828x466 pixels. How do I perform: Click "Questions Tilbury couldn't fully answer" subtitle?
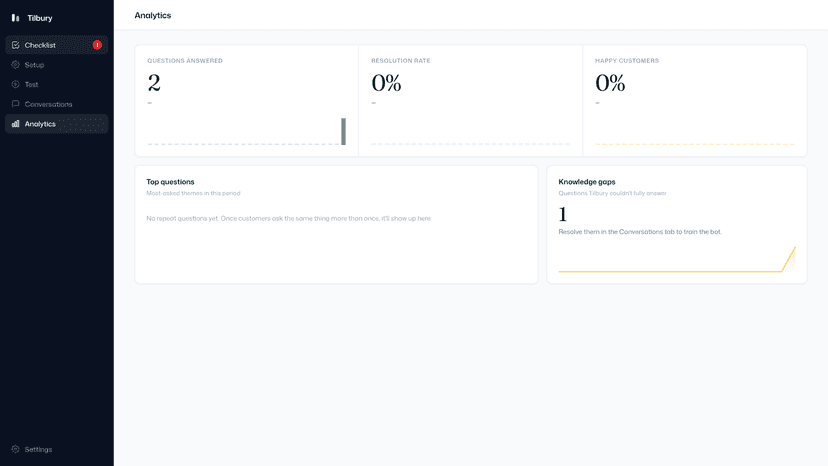613,193
